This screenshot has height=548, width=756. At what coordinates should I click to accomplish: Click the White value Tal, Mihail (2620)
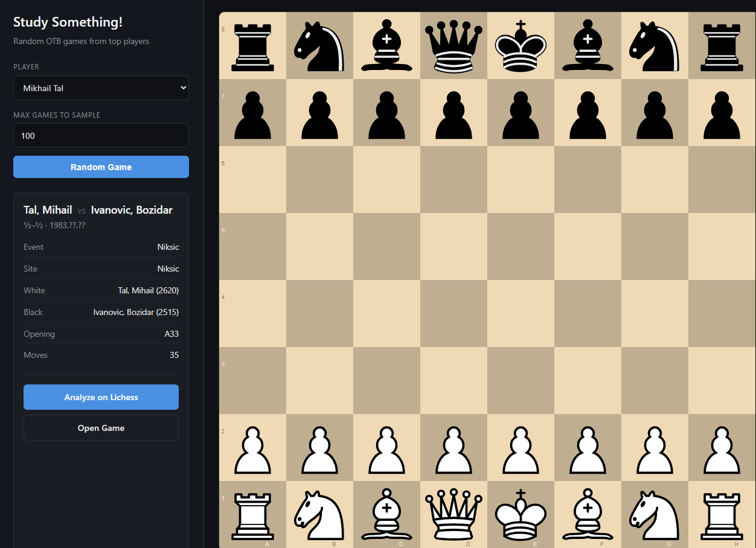(x=149, y=290)
